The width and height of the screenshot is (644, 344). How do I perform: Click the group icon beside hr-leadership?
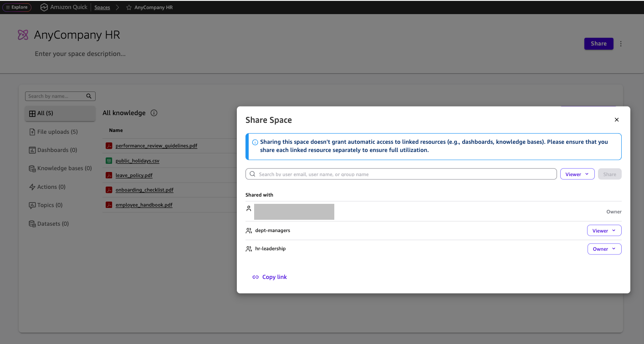point(249,249)
